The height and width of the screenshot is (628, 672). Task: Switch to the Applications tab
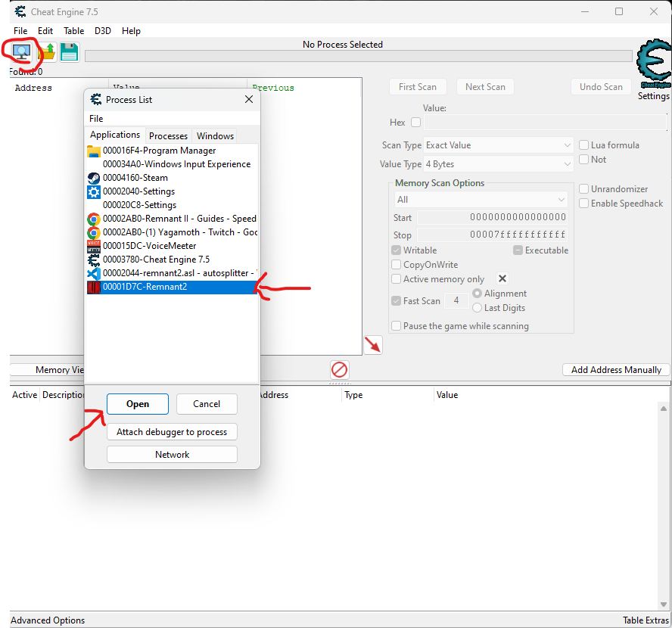tap(115, 135)
